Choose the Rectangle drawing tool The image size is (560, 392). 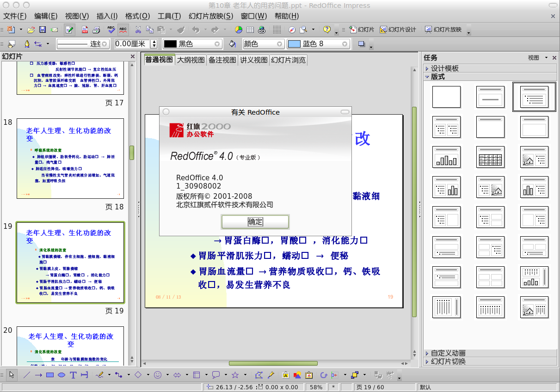[50, 375]
